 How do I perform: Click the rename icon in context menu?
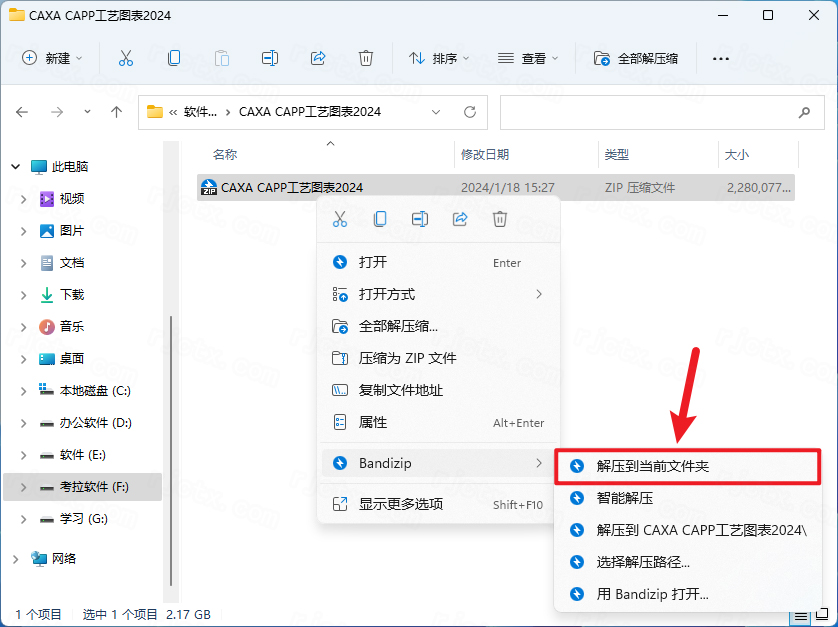coord(420,219)
